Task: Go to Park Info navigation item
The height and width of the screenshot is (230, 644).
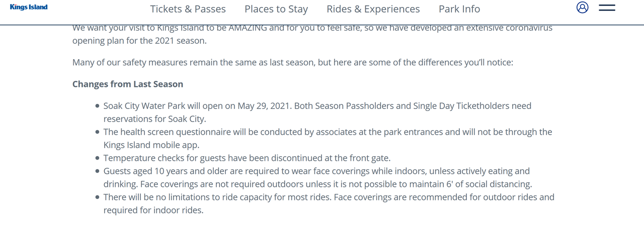Action: (459, 9)
